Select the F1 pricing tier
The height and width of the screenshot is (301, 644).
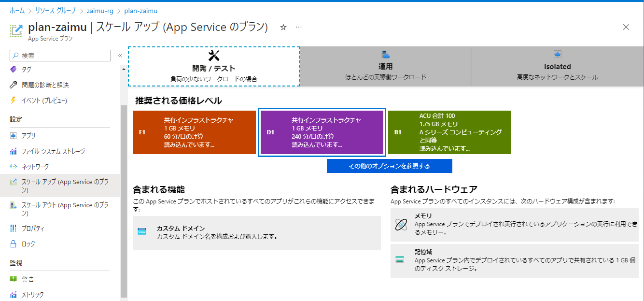click(x=194, y=132)
